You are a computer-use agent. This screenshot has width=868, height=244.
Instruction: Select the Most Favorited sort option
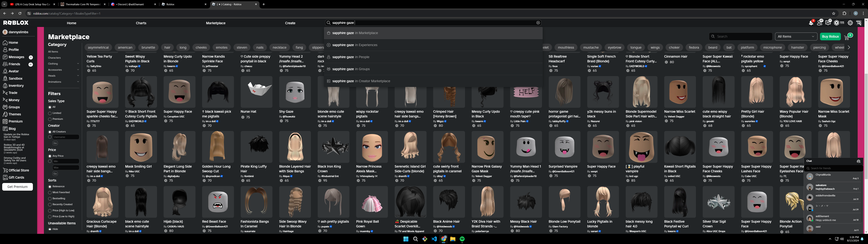[x=50, y=192]
